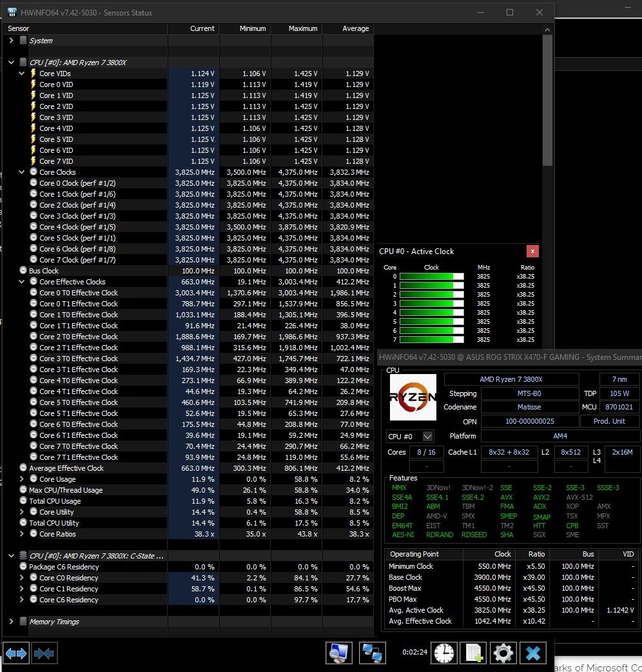
Task: Expand the System sensor group
Action: [x=12, y=40]
